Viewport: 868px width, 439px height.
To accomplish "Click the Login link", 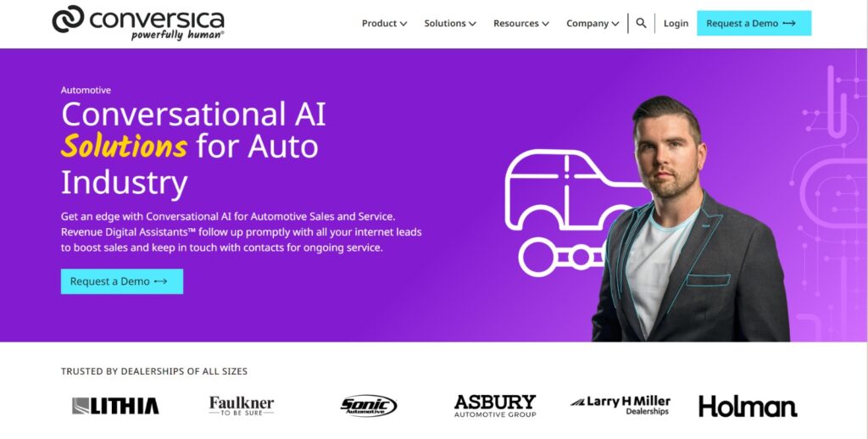I will coord(676,23).
